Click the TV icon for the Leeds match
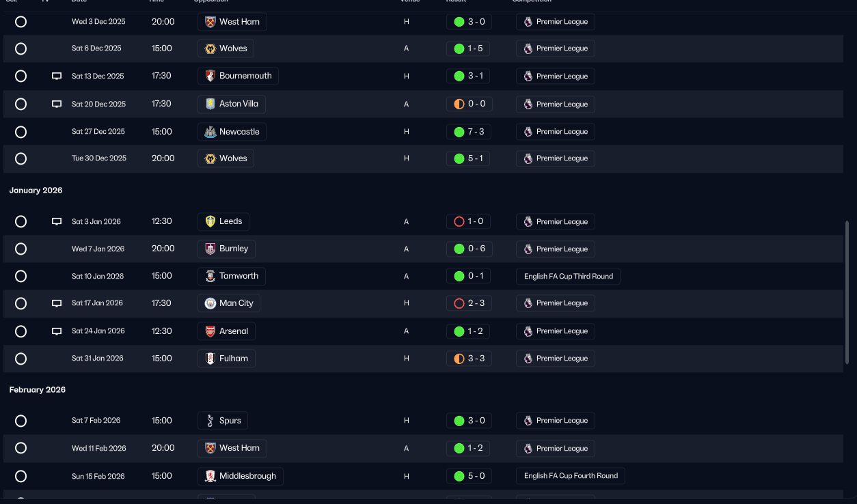 click(x=57, y=221)
